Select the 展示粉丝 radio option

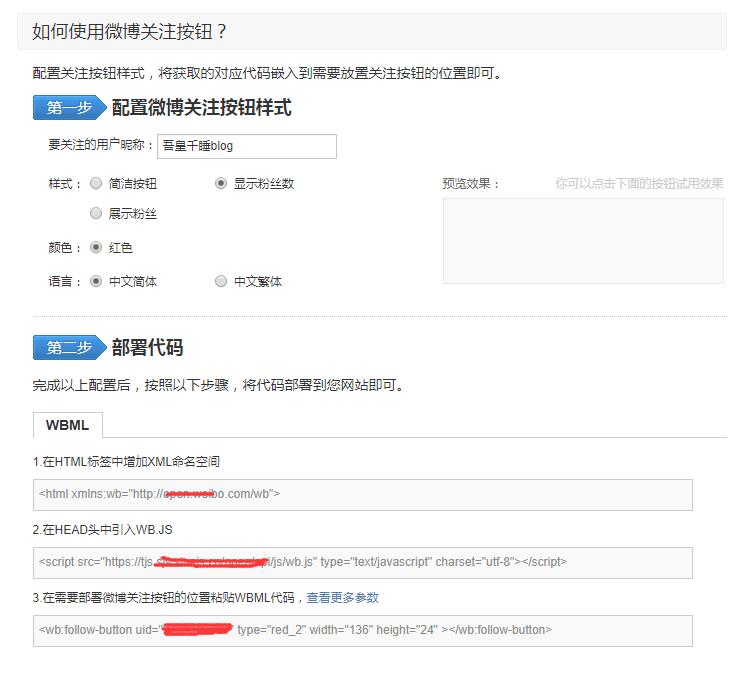click(96, 213)
